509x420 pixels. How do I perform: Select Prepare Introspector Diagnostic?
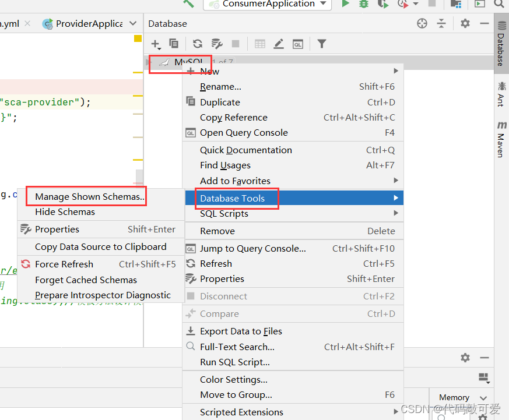pyautogui.click(x=101, y=295)
